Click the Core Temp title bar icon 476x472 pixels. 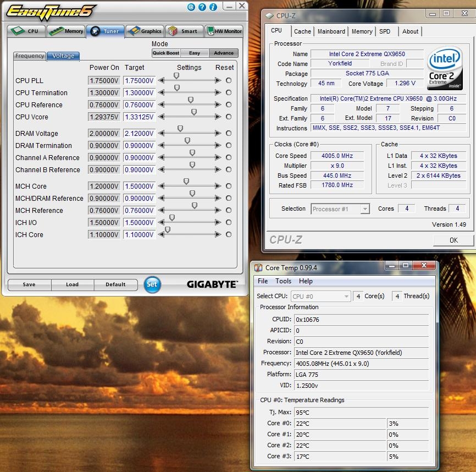tap(258, 267)
